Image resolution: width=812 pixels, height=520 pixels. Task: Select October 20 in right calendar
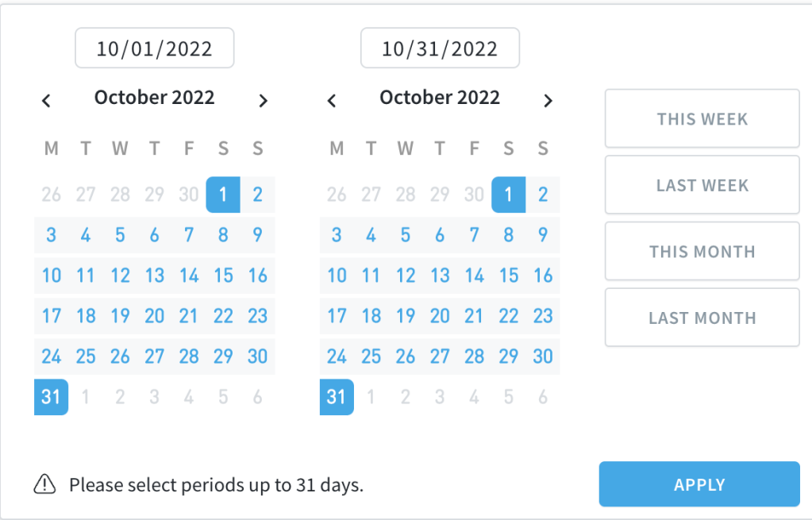click(x=440, y=316)
